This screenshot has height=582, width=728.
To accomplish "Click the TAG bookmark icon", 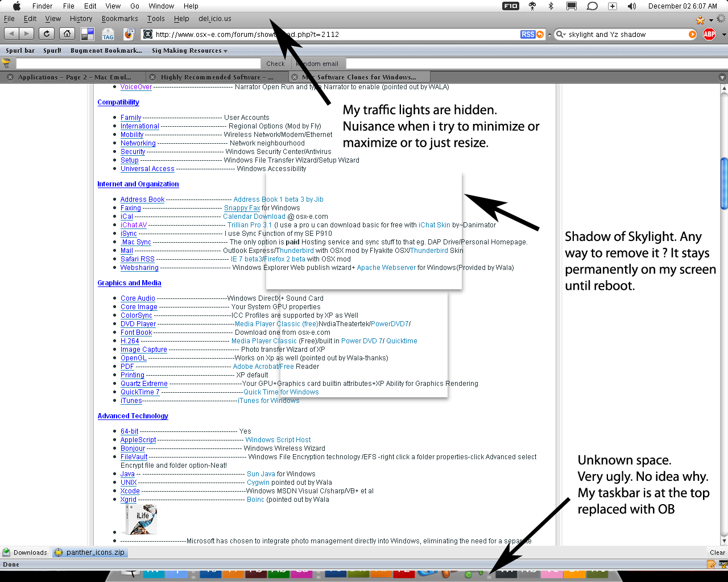I will pos(108,35).
